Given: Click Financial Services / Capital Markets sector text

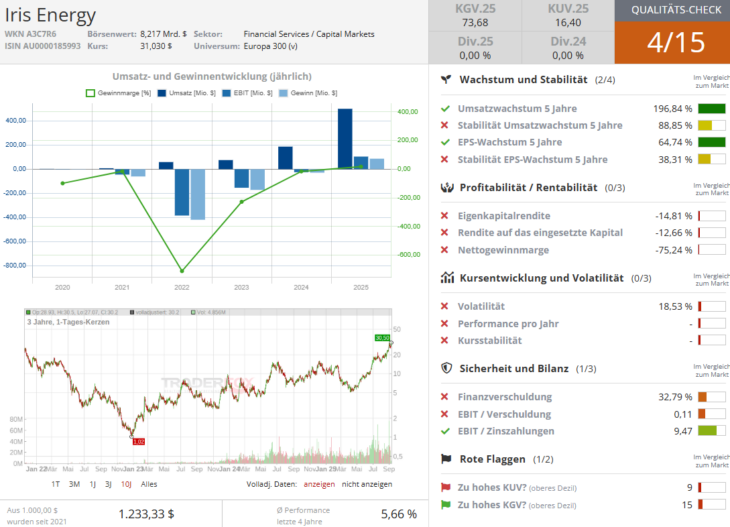Looking at the screenshot, I should (309, 34).
